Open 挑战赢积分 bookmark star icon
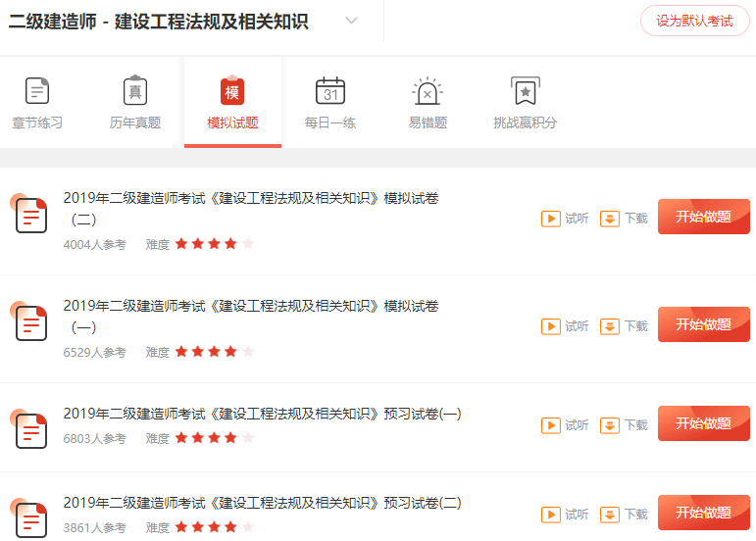 click(525, 90)
